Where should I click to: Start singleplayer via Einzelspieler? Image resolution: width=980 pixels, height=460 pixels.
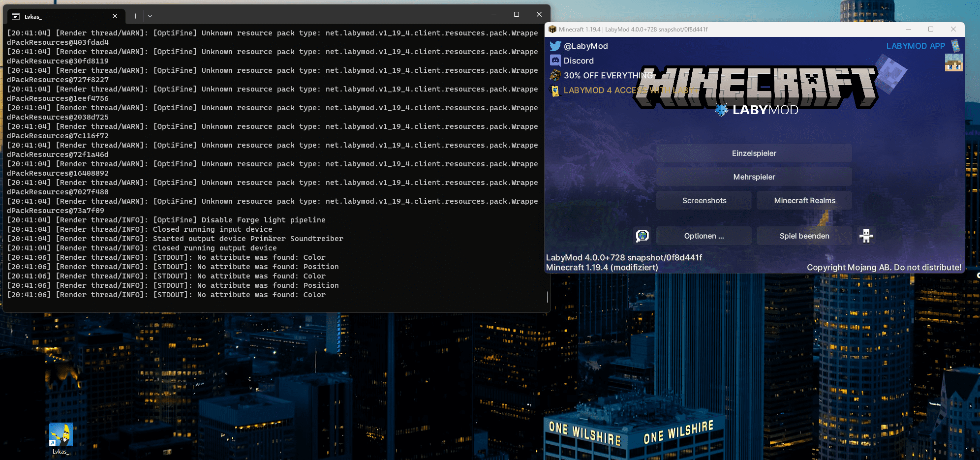tap(754, 153)
